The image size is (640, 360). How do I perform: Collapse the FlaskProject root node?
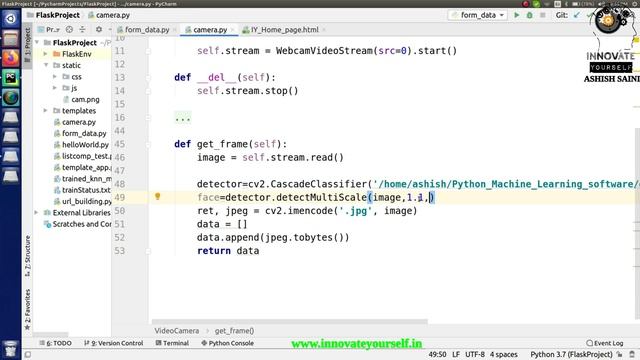37,42
